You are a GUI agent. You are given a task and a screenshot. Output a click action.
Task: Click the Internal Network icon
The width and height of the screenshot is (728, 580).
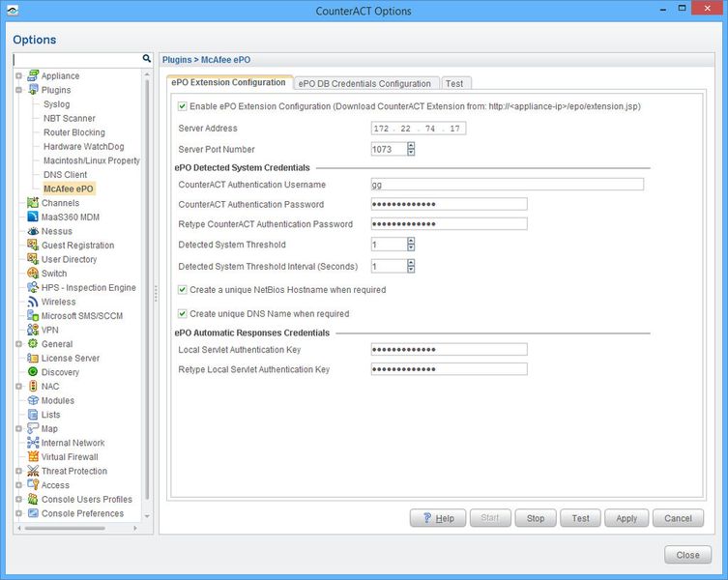point(33,443)
